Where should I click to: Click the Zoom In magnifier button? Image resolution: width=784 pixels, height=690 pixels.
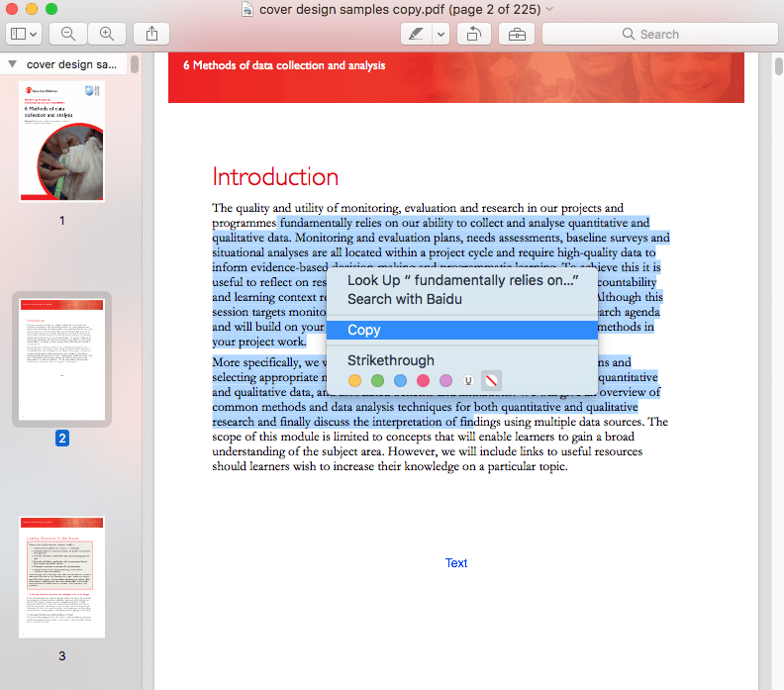pyautogui.click(x=106, y=34)
